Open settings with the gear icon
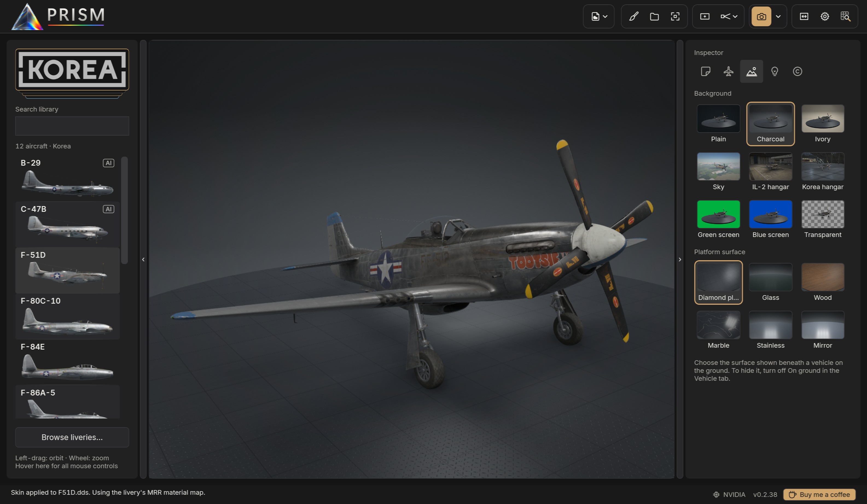 point(825,16)
